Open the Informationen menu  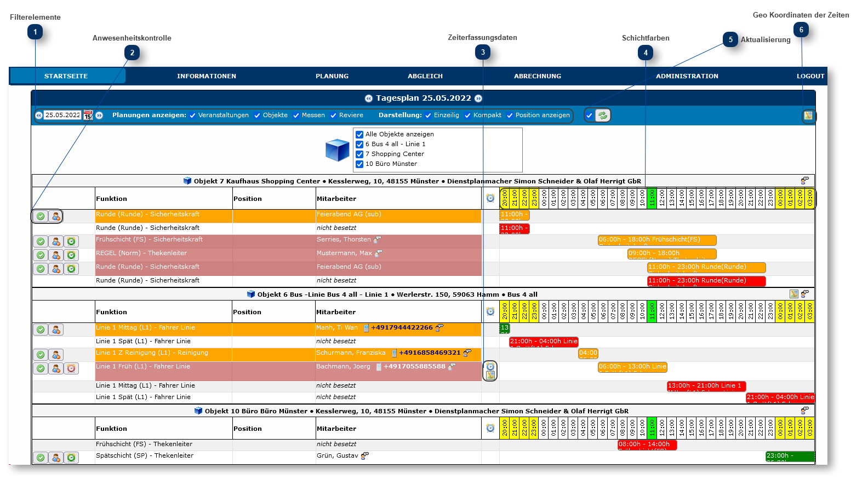pos(207,76)
